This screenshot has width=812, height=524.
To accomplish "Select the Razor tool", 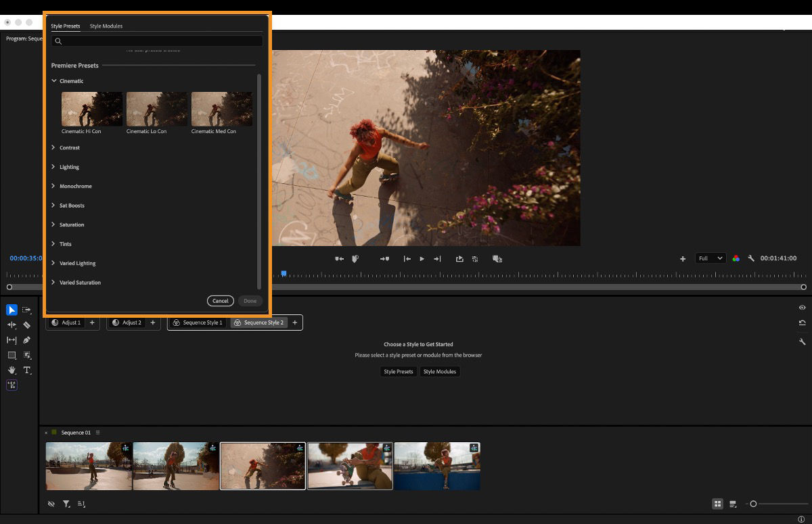I will point(27,325).
